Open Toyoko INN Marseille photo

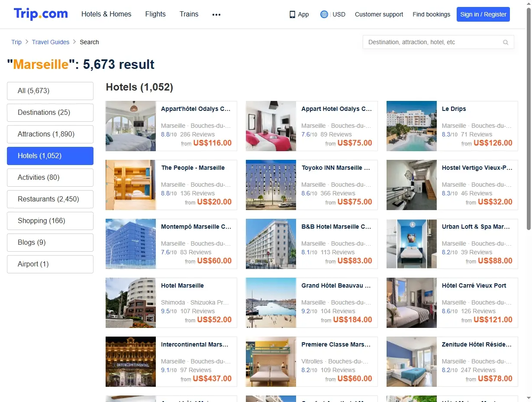(271, 185)
